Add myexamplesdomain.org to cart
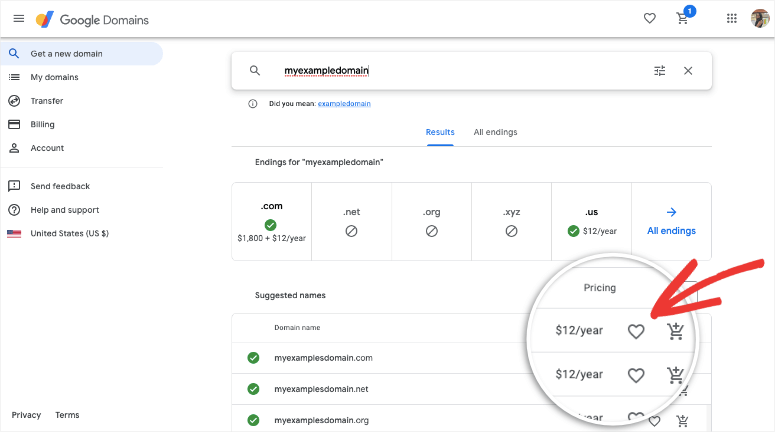Screen dimensions: 775x432 tap(683, 421)
